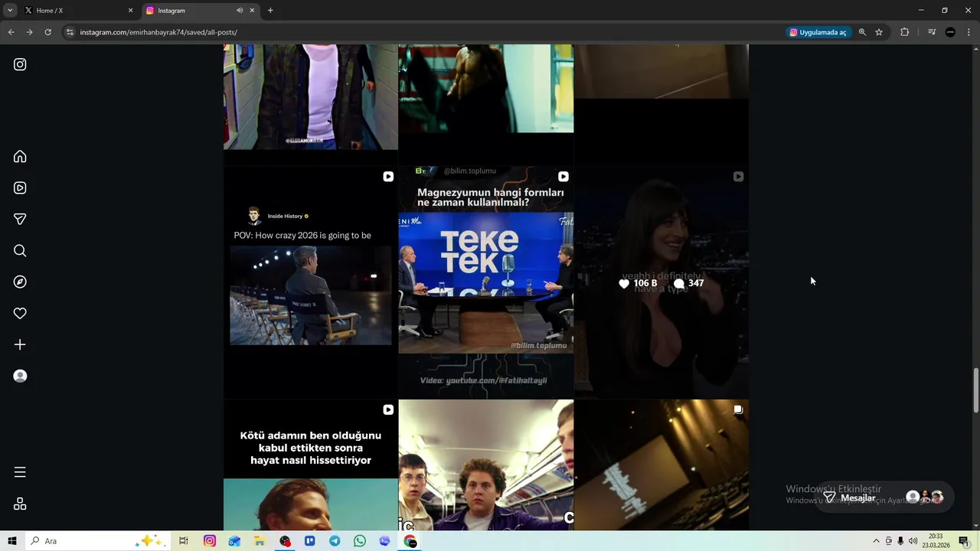The width and height of the screenshot is (980, 551).
Task: Click the page vertical scrollbar thumb
Action: coord(975,391)
